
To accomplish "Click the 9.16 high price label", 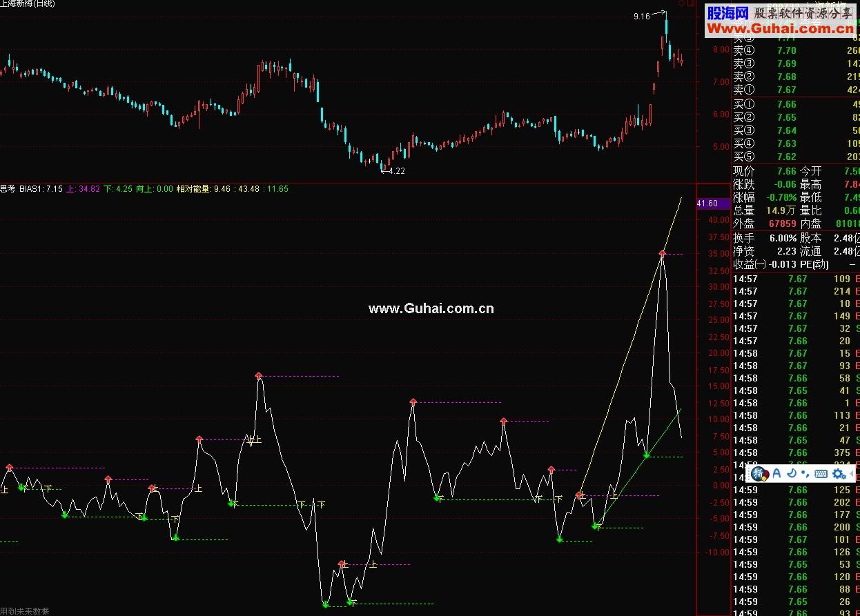I will (x=641, y=16).
